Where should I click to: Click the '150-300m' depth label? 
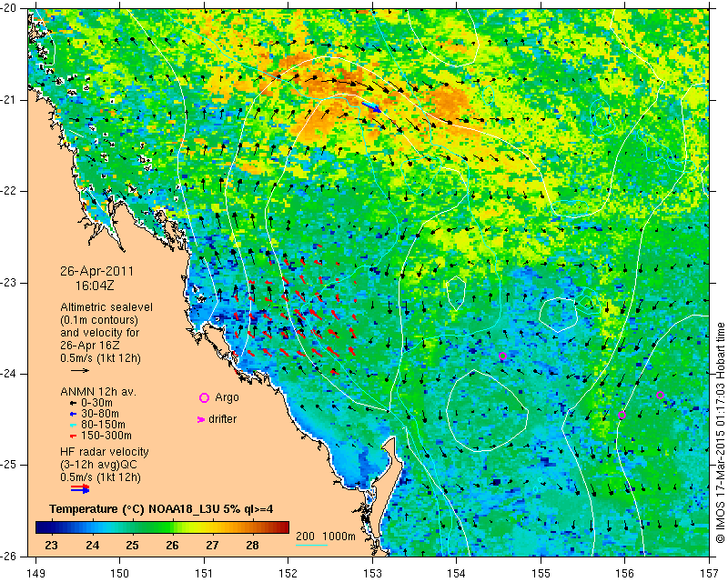(x=106, y=436)
